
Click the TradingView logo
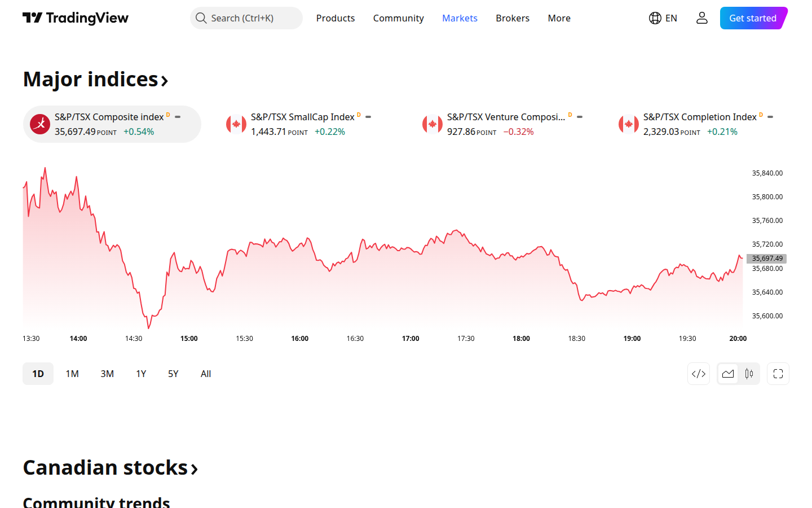pyautogui.click(x=76, y=18)
